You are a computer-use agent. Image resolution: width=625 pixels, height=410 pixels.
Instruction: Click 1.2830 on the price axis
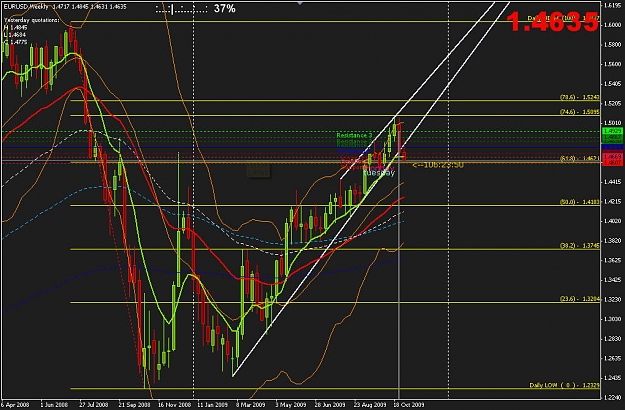click(614, 339)
